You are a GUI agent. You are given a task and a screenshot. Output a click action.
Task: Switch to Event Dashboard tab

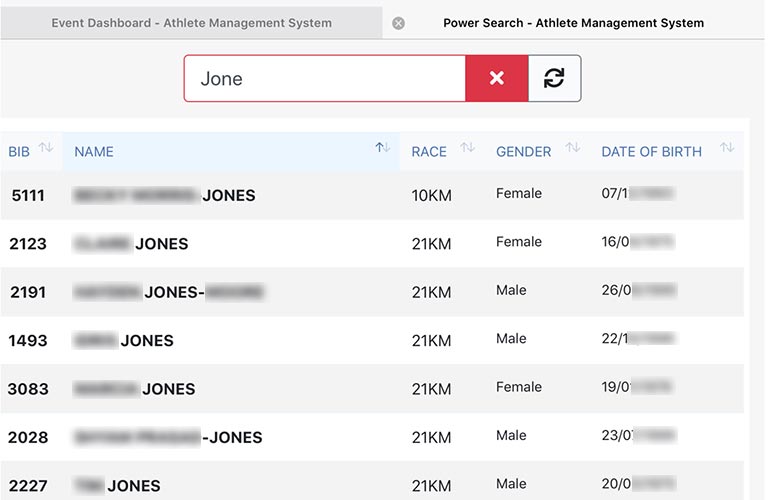click(191, 23)
